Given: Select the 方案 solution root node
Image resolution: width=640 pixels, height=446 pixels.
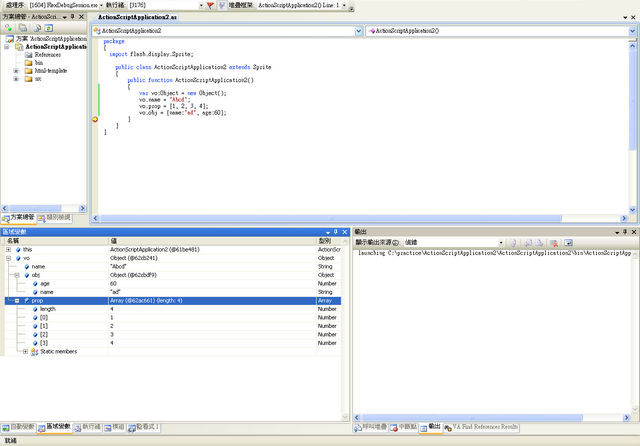Looking at the screenshot, I should [46, 38].
